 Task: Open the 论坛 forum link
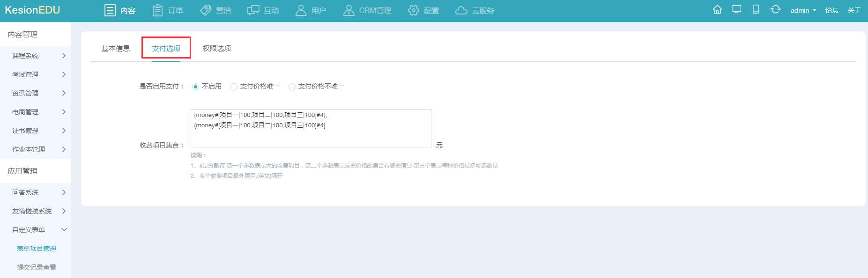point(832,10)
